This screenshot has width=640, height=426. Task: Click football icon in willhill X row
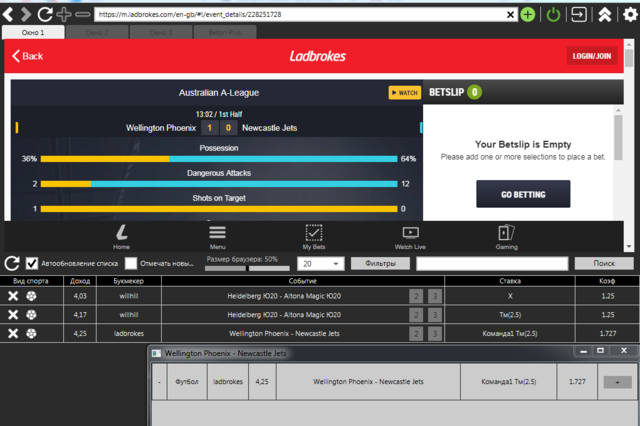coord(31,296)
